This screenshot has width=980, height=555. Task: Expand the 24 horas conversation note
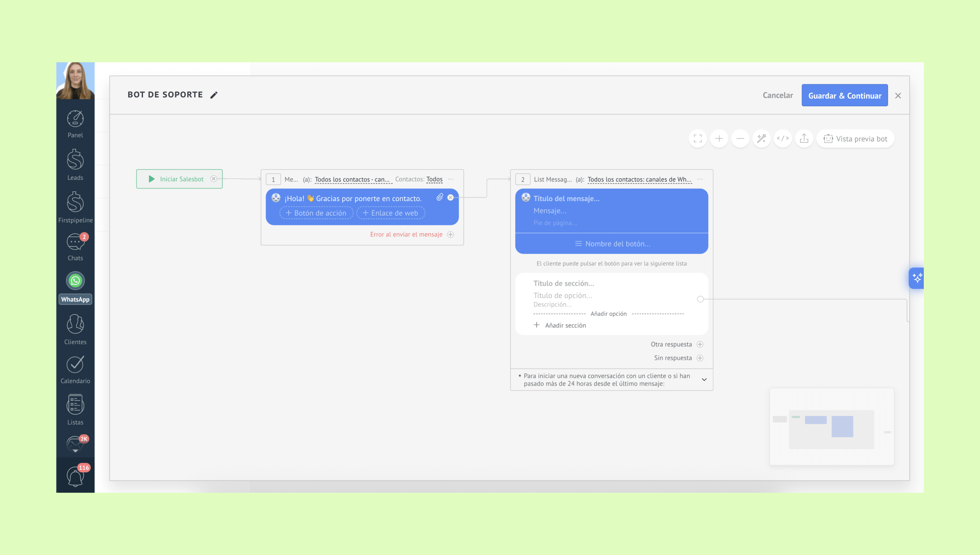pos(704,379)
